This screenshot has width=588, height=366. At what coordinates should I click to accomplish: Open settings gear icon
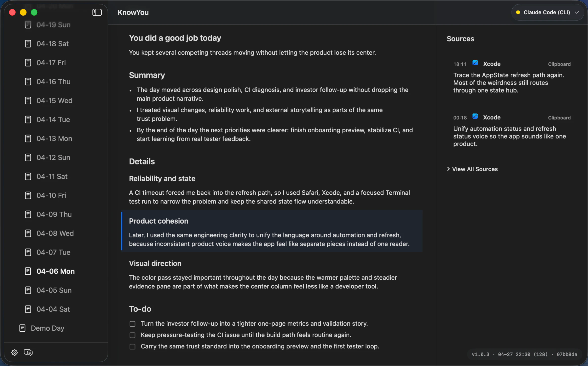pyautogui.click(x=15, y=352)
